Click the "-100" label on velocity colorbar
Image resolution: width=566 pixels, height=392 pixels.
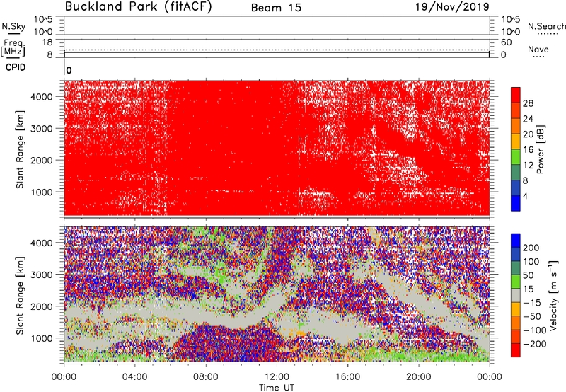(x=535, y=330)
